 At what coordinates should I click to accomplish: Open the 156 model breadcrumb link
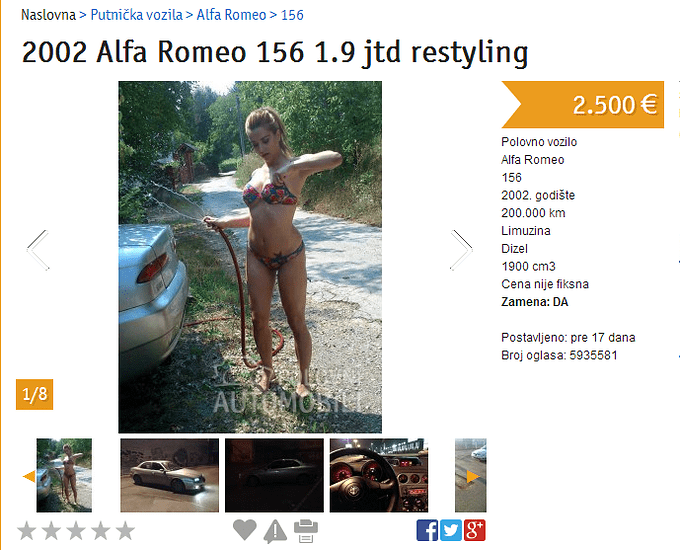292,15
